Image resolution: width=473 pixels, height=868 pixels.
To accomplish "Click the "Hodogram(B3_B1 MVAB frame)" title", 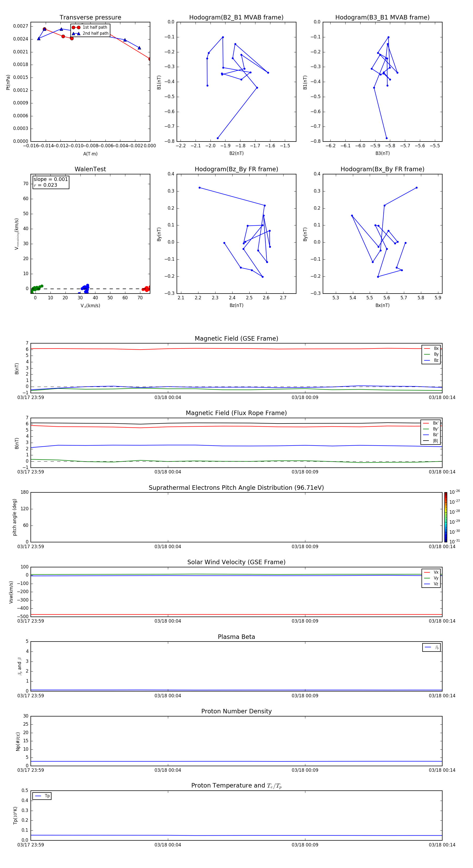I will [x=382, y=18].
